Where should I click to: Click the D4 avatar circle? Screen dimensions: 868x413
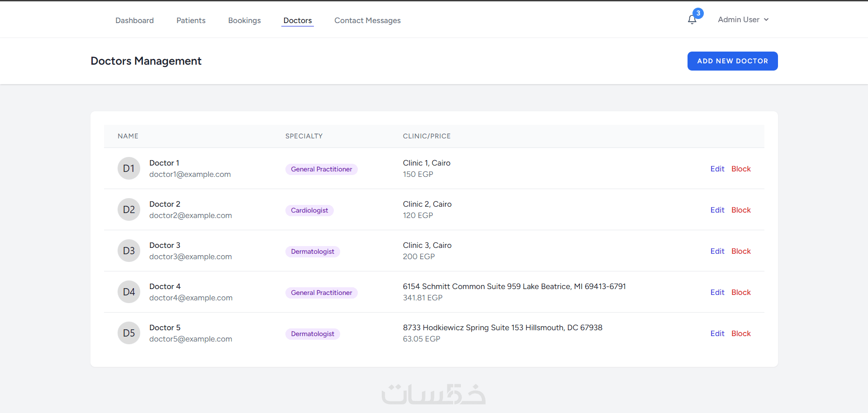(129, 292)
